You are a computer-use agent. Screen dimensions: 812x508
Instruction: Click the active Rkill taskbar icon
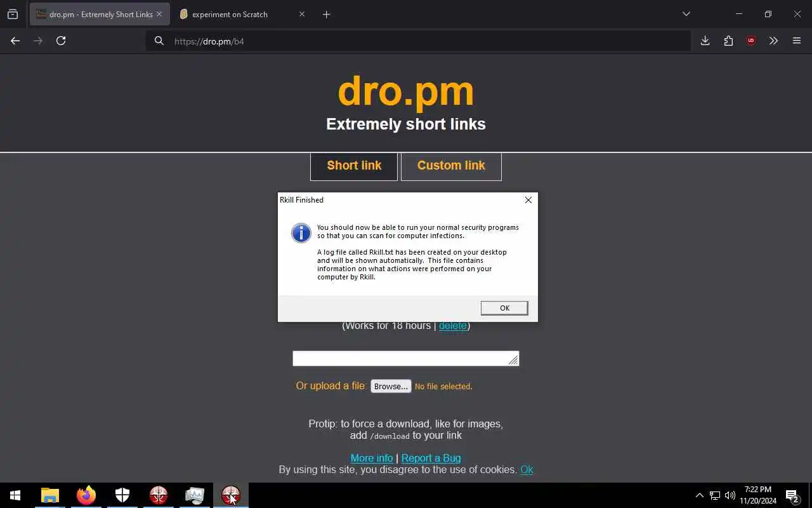(231, 495)
